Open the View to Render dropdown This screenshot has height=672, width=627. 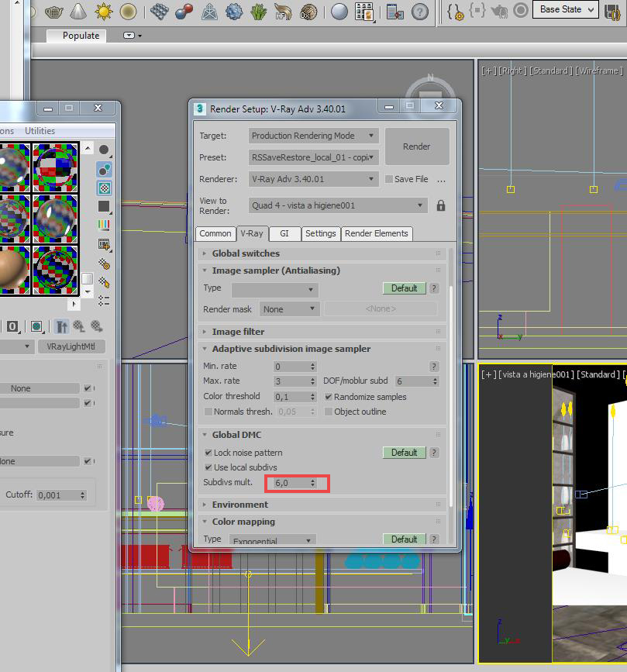pos(338,205)
